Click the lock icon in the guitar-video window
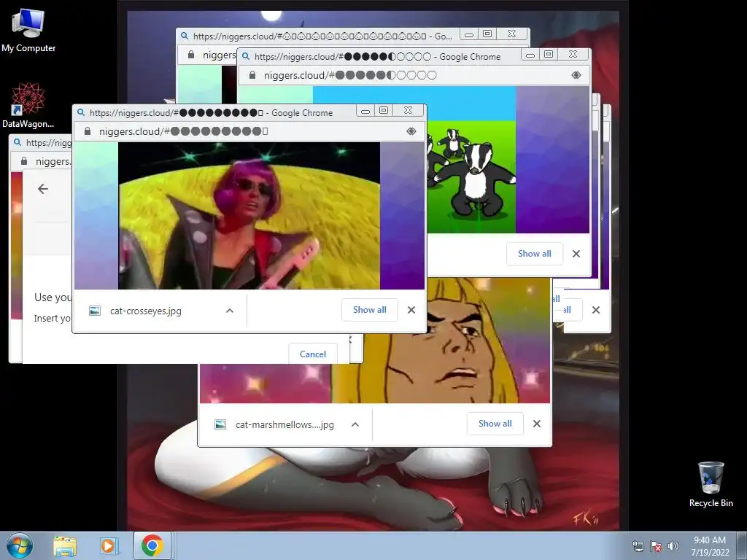Viewport: 747px width, 560px height. click(88, 131)
